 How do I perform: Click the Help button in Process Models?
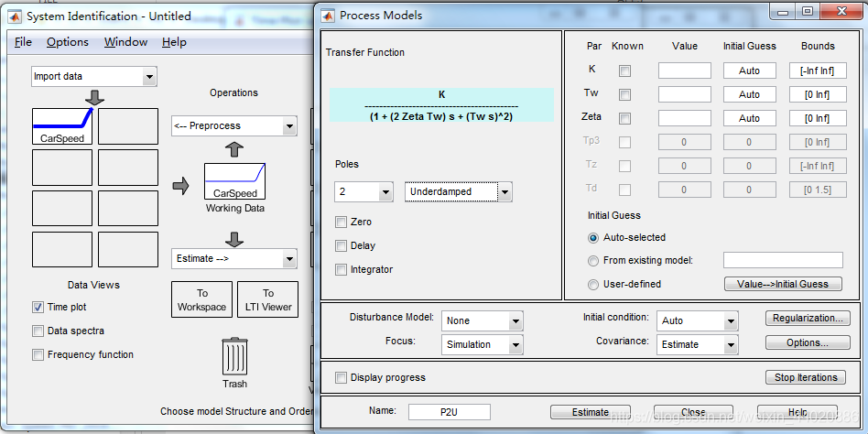(797, 412)
